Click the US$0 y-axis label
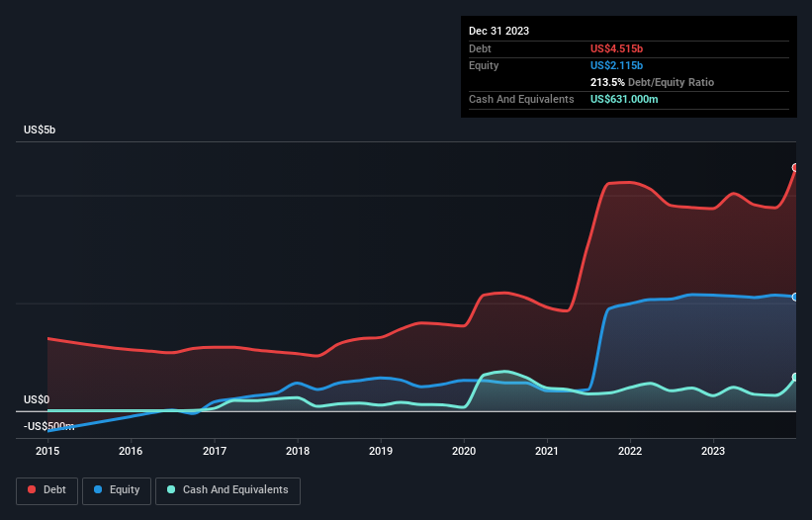 coord(37,400)
